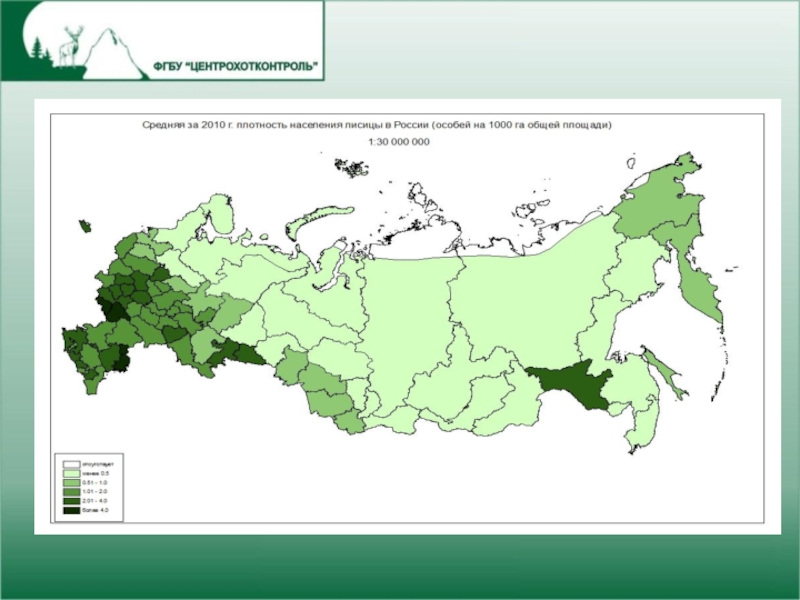The width and height of the screenshot is (800, 600).
Task: Click the 1:30 000 000 scale text
Action: [x=398, y=142]
